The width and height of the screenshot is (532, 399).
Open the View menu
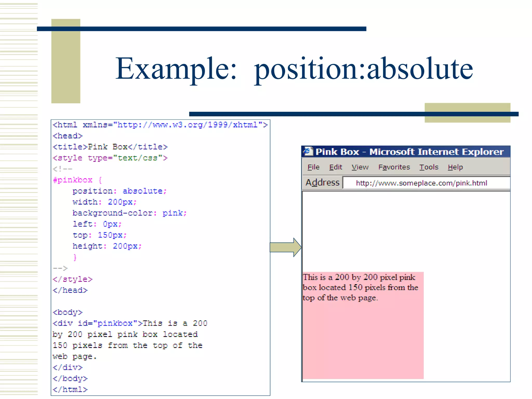pos(360,167)
